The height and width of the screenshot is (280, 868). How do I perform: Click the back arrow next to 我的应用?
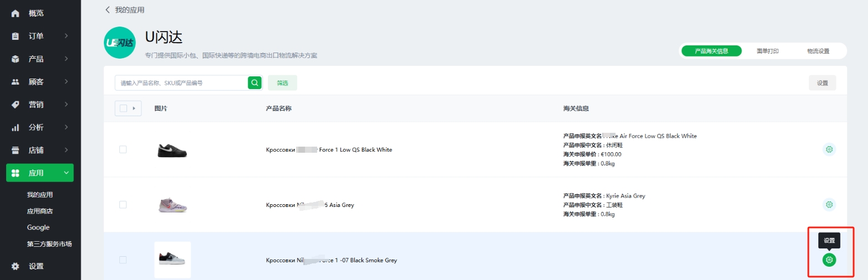[x=107, y=10]
